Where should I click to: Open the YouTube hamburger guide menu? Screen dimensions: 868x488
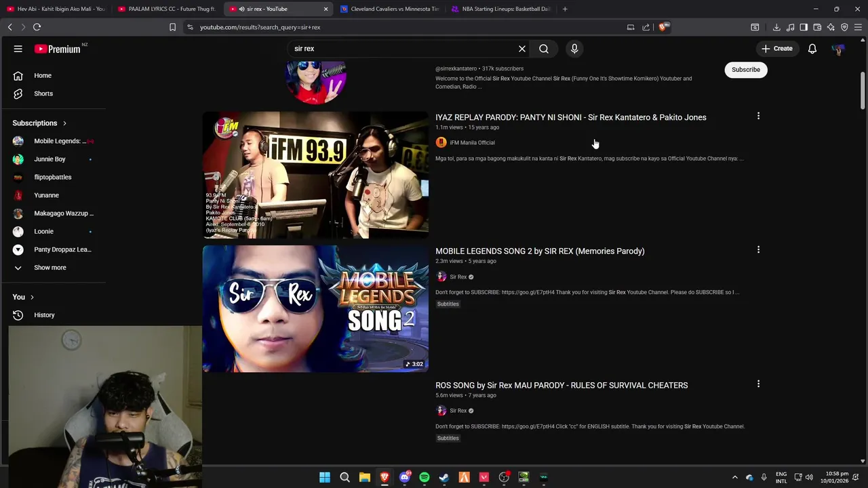(18, 49)
